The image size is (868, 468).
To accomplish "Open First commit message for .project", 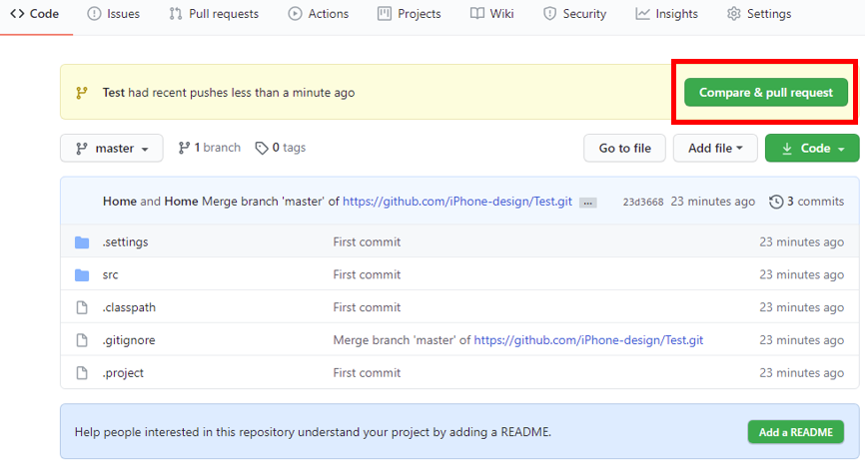I will click(367, 373).
